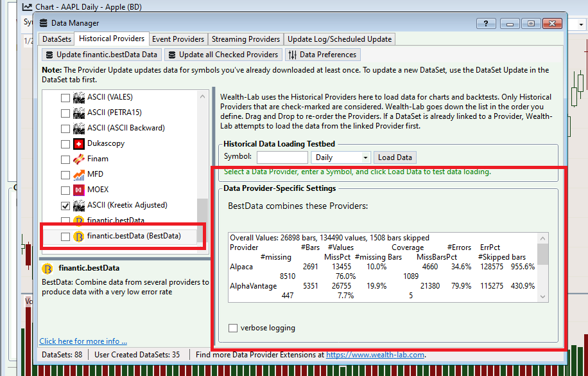588x376 pixels.
Task: Switch to the Streaming Providers tab
Action: [246, 39]
